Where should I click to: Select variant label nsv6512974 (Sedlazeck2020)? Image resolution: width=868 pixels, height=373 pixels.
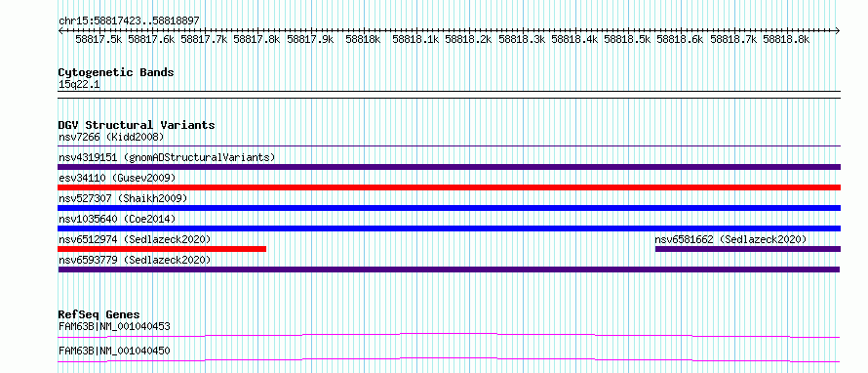[x=135, y=239]
